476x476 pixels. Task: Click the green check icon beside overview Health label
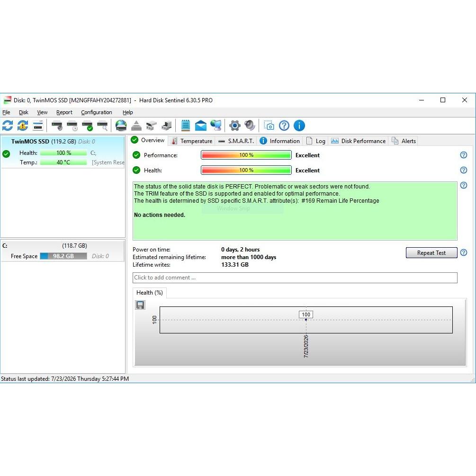click(x=136, y=170)
